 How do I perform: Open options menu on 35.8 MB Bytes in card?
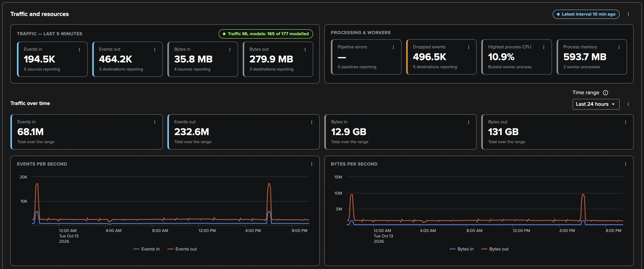(230, 50)
